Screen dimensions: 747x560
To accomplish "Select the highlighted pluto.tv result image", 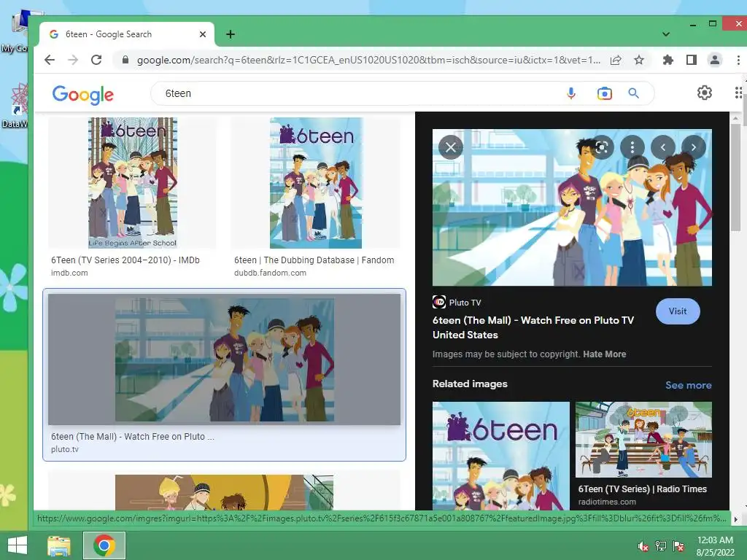I will tap(225, 359).
